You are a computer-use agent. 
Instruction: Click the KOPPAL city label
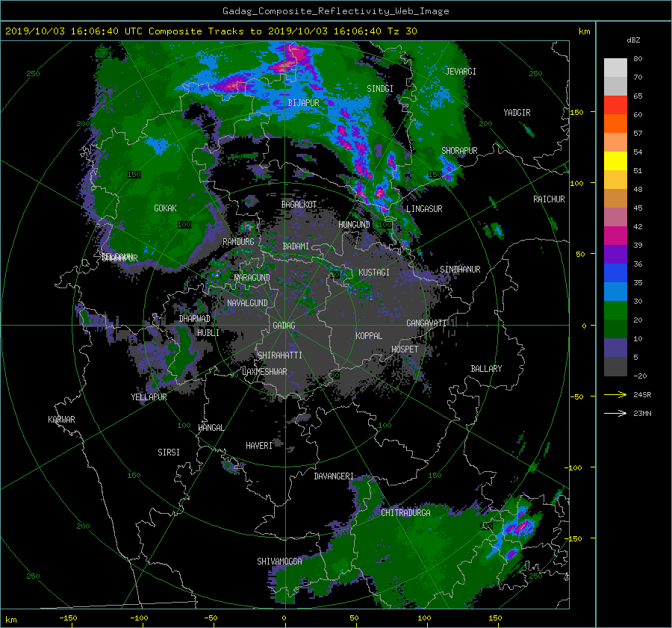[369, 336]
